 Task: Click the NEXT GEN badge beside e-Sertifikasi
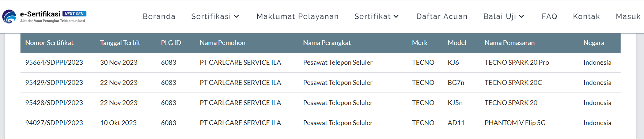[75, 14]
